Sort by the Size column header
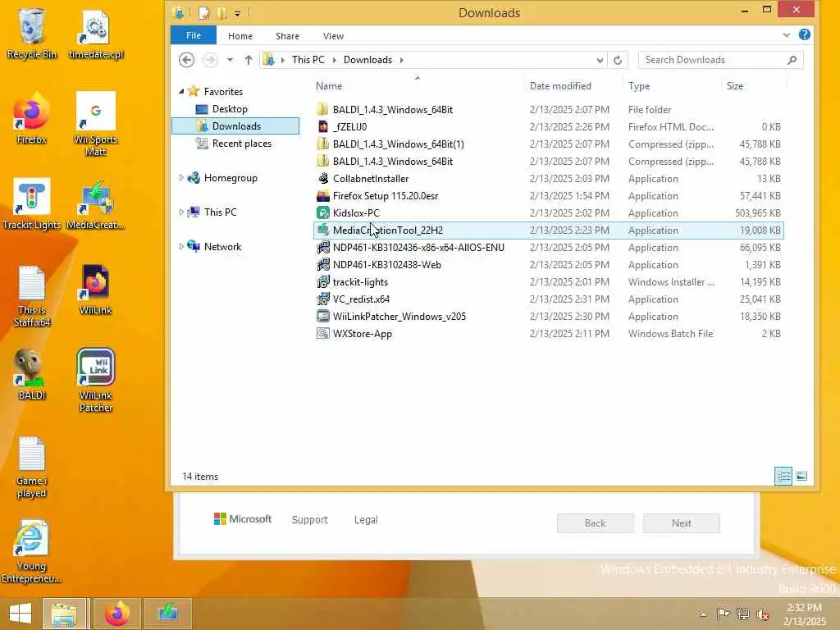The height and width of the screenshot is (630, 840). (754, 85)
